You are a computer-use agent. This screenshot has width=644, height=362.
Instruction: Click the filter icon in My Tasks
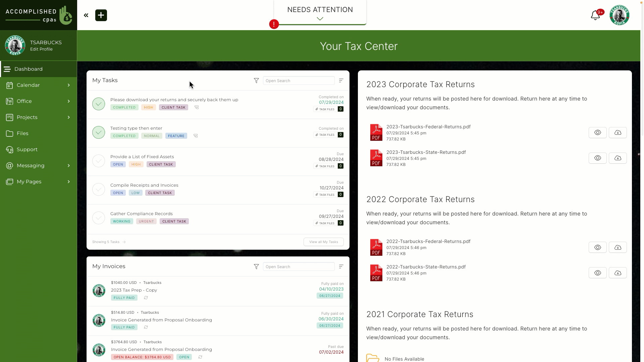pyautogui.click(x=256, y=80)
